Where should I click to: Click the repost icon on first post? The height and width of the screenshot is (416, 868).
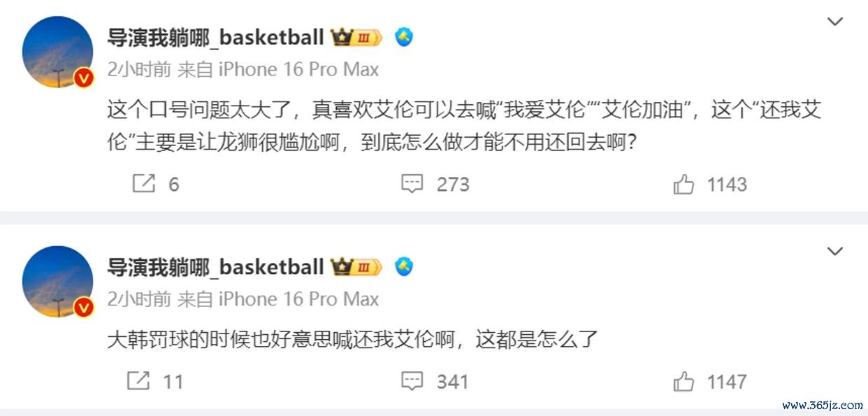pyautogui.click(x=143, y=184)
